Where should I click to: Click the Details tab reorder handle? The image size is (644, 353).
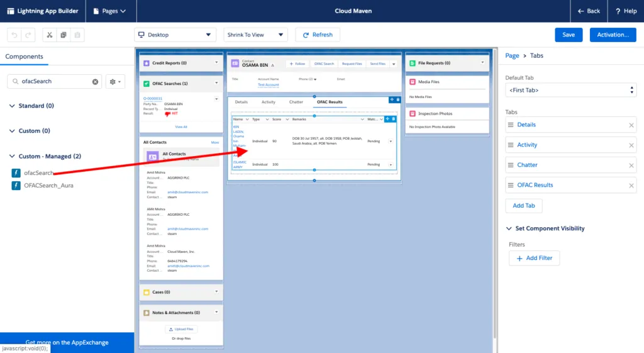(511, 125)
